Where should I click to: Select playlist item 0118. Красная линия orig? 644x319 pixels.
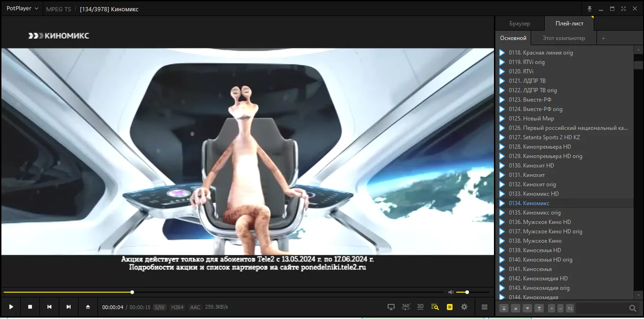pyautogui.click(x=564, y=53)
